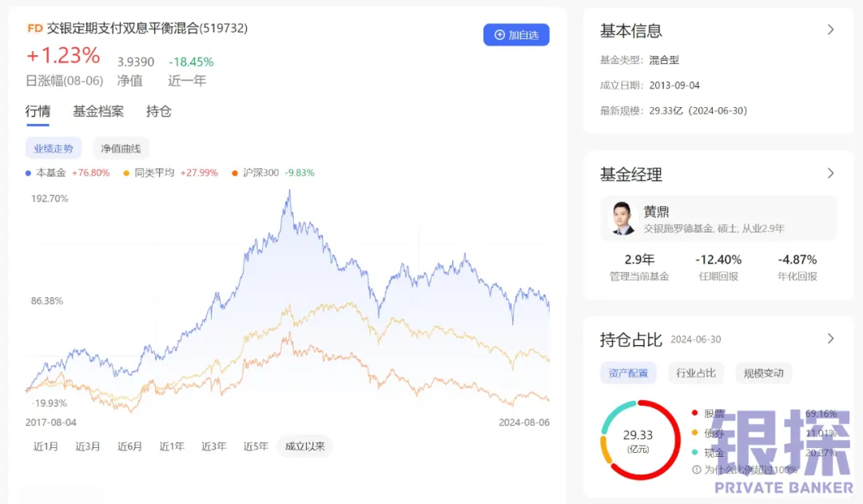The width and height of the screenshot is (863, 504).
Task: Expand the 基本信息 panel chevron
Action: tap(830, 30)
